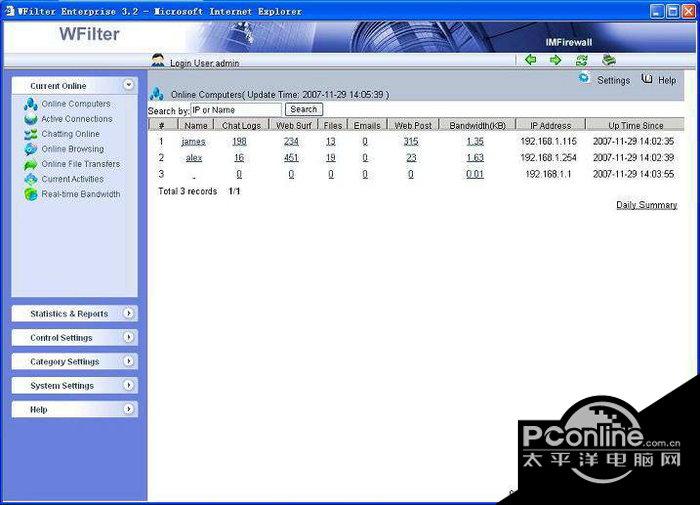Open Current Activities link
700x505 pixels.
click(72, 179)
